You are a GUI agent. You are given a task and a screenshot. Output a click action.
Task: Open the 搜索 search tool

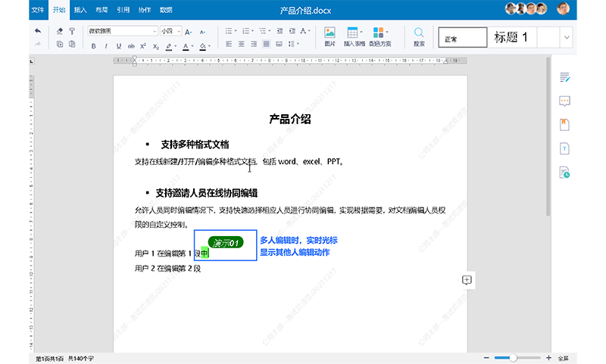[x=419, y=36]
